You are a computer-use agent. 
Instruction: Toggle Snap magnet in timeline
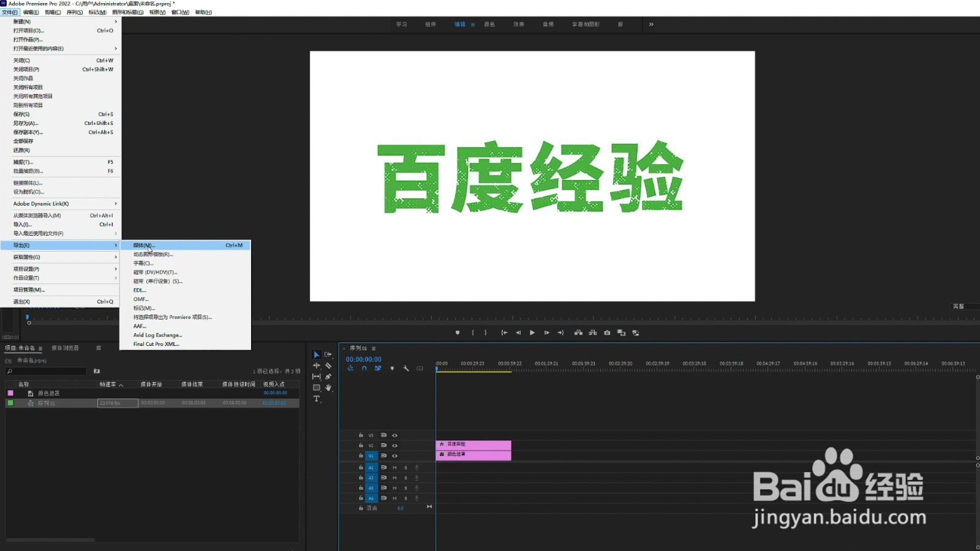(364, 369)
